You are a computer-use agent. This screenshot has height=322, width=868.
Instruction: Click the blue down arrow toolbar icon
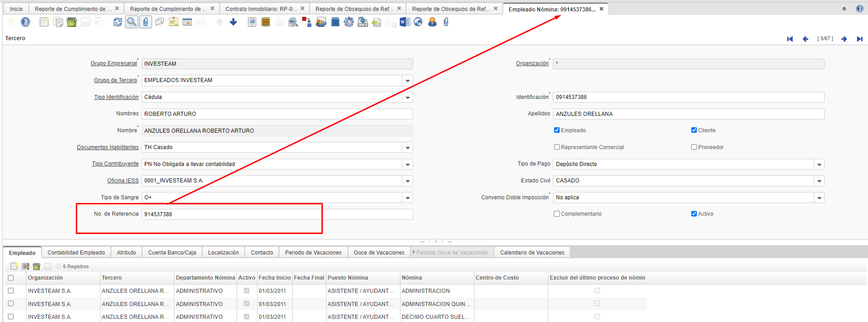coord(233,22)
